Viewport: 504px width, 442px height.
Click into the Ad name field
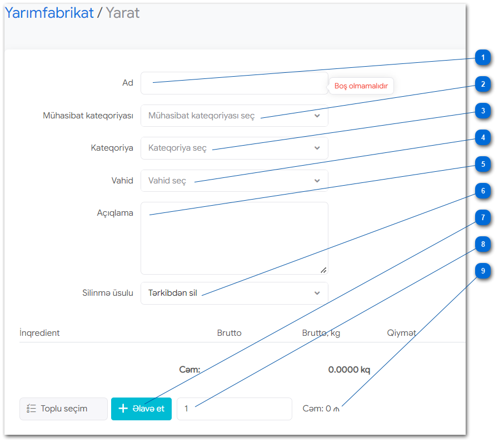233,83
